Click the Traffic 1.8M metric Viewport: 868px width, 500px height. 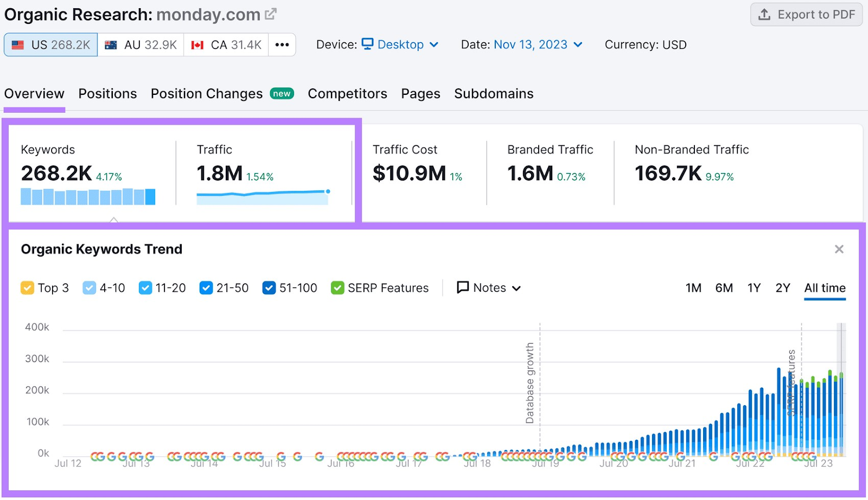point(219,174)
